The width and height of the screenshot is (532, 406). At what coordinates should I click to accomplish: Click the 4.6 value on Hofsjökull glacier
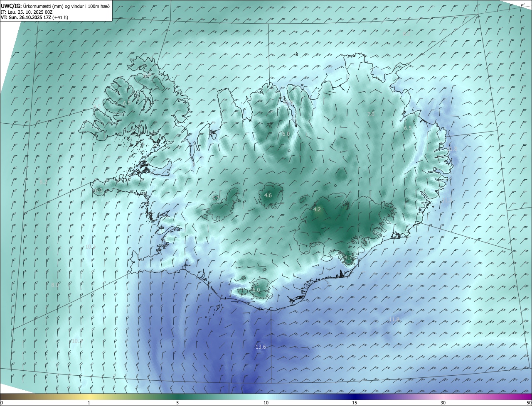[268, 195]
